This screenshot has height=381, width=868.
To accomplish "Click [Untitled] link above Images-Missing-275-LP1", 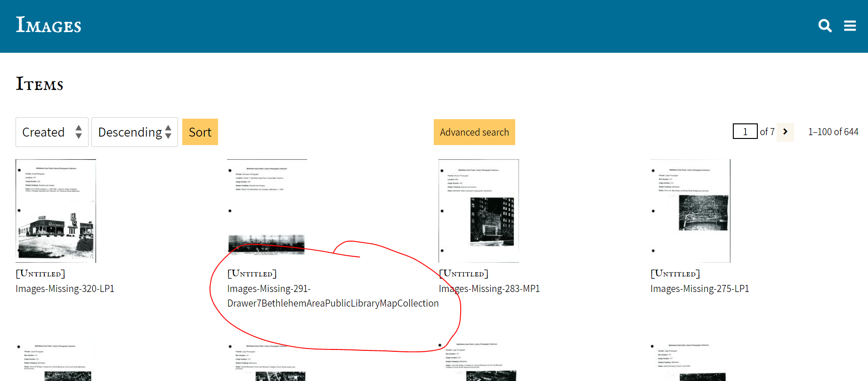I will pyautogui.click(x=675, y=274).
